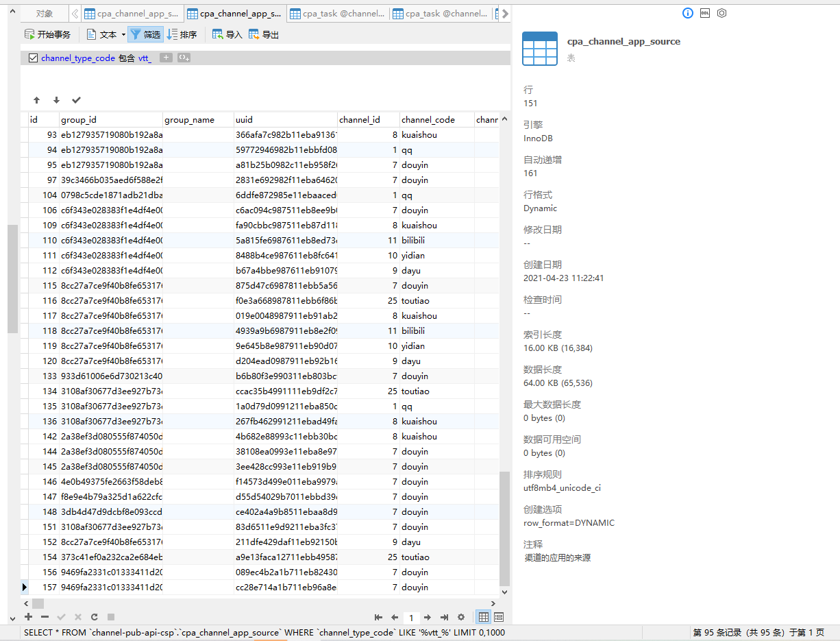Click the 排序 sort button
The image size is (840, 641).
pyautogui.click(x=182, y=34)
